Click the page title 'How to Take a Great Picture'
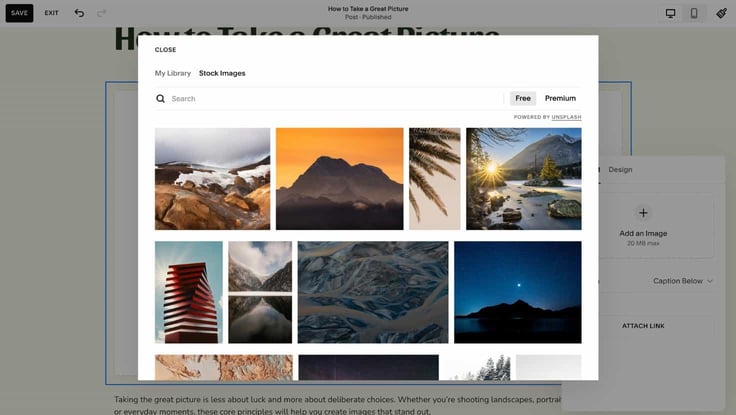Viewport: 736px width, 415px height. point(368,8)
